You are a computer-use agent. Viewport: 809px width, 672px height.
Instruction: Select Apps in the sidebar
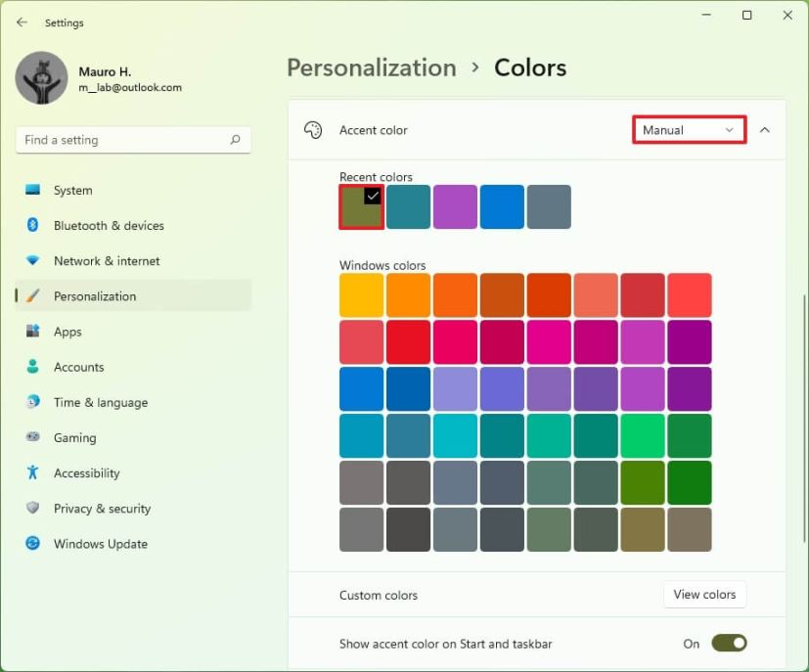tap(133, 332)
